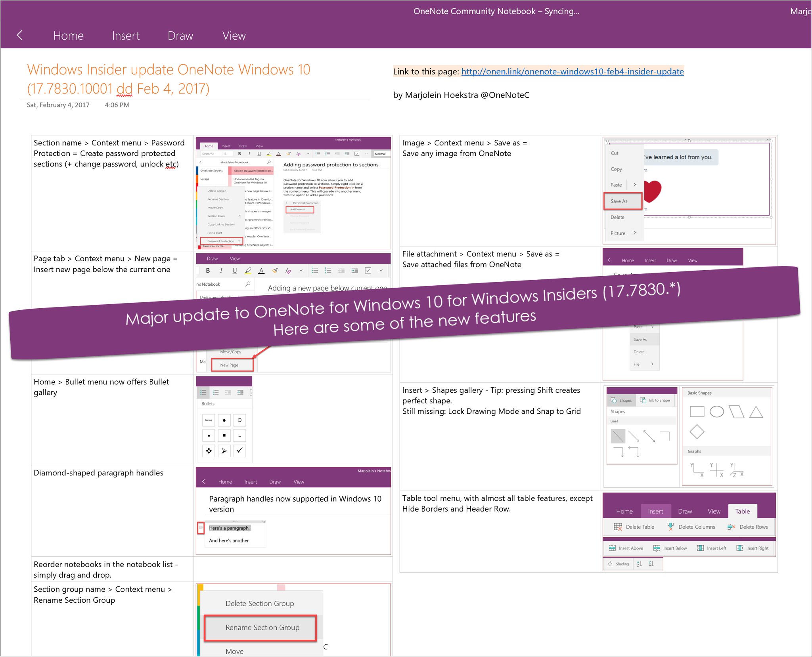This screenshot has width=812, height=657.
Task: Click the red heart image in the screenshot
Action: 652,191
